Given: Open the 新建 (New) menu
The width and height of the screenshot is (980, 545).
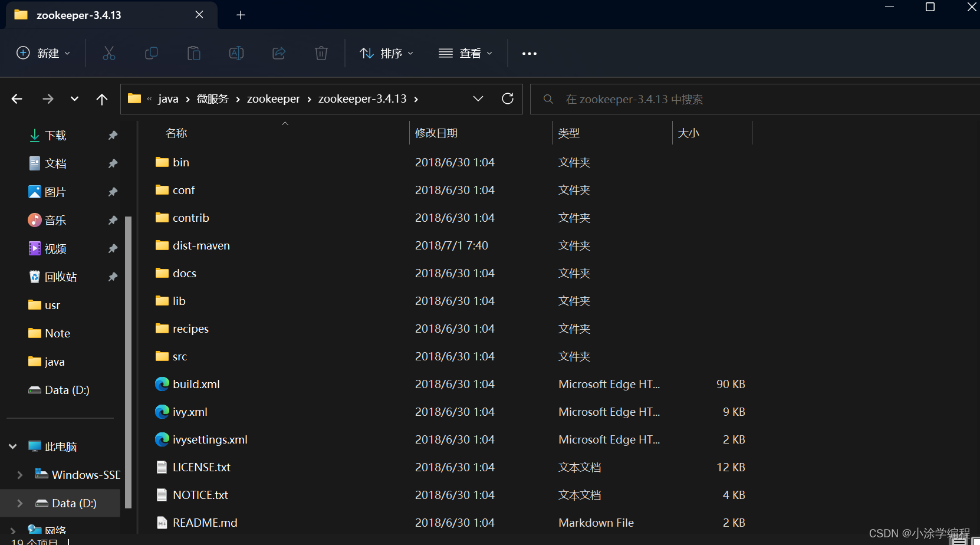Looking at the screenshot, I should coord(44,53).
